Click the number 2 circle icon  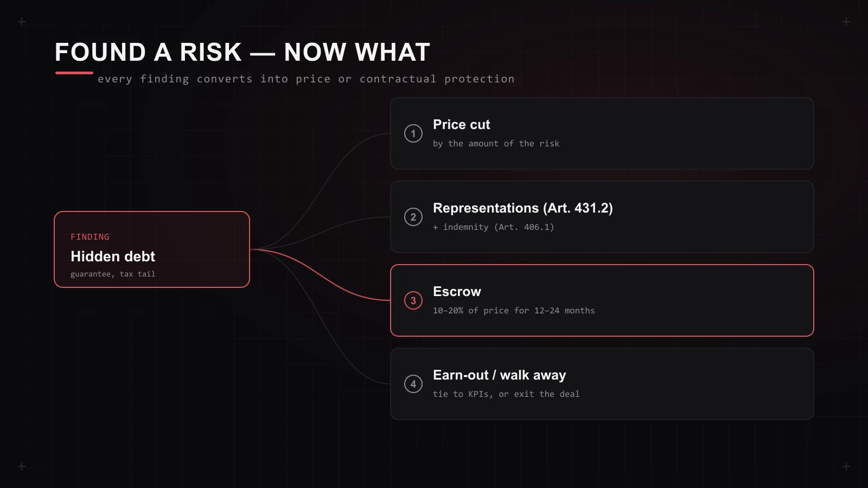click(413, 217)
